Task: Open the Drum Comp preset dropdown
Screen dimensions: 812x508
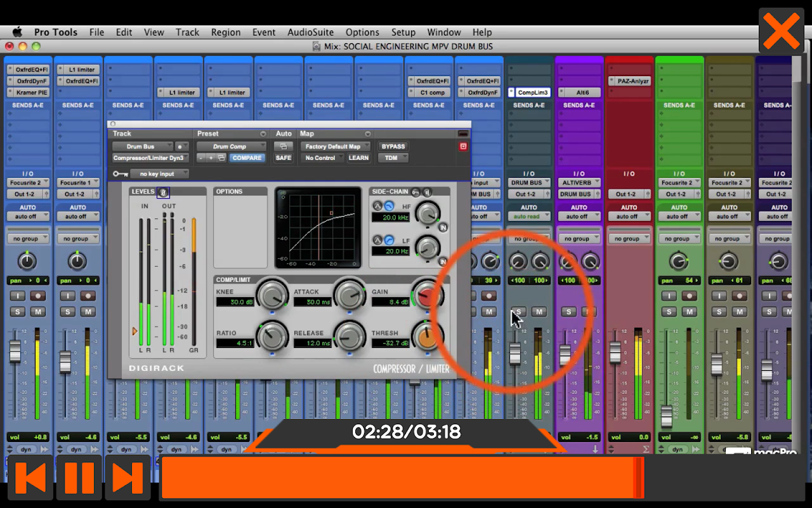Action: pos(232,146)
